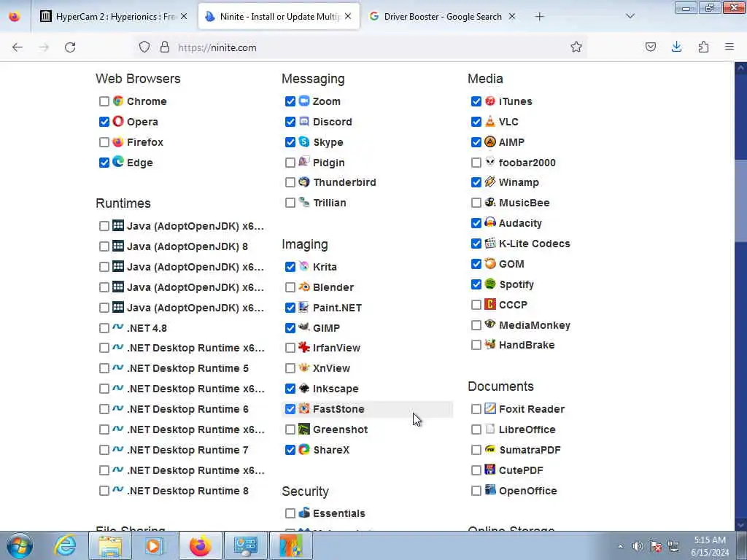Check the Pidgin checkbox

click(290, 163)
